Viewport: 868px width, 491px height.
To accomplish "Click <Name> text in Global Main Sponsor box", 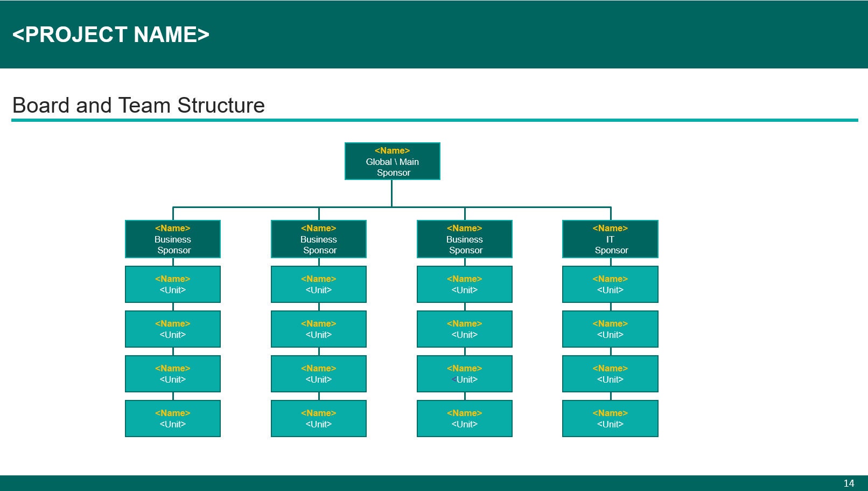I will click(393, 150).
